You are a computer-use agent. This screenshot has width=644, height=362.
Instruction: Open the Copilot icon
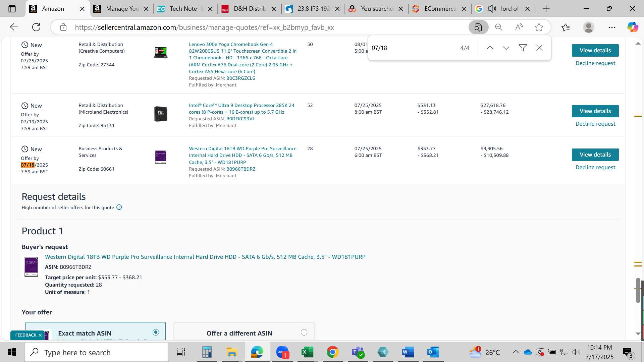click(633, 27)
